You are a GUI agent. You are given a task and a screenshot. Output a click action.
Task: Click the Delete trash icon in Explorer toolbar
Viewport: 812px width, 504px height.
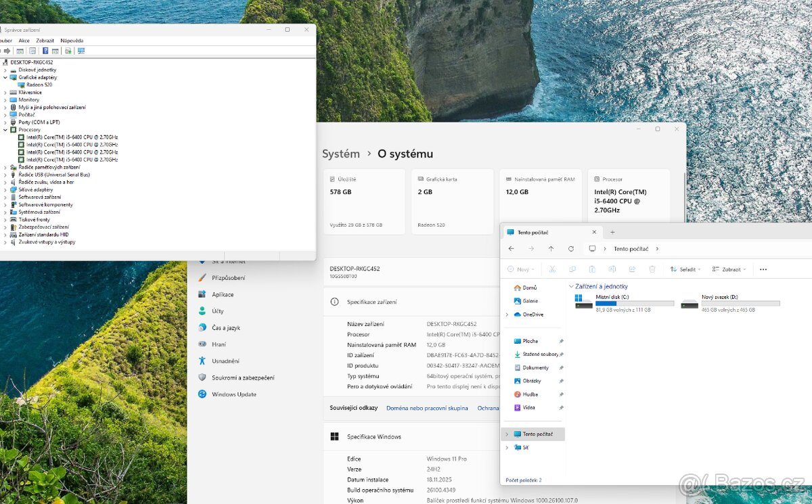(652, 269)
